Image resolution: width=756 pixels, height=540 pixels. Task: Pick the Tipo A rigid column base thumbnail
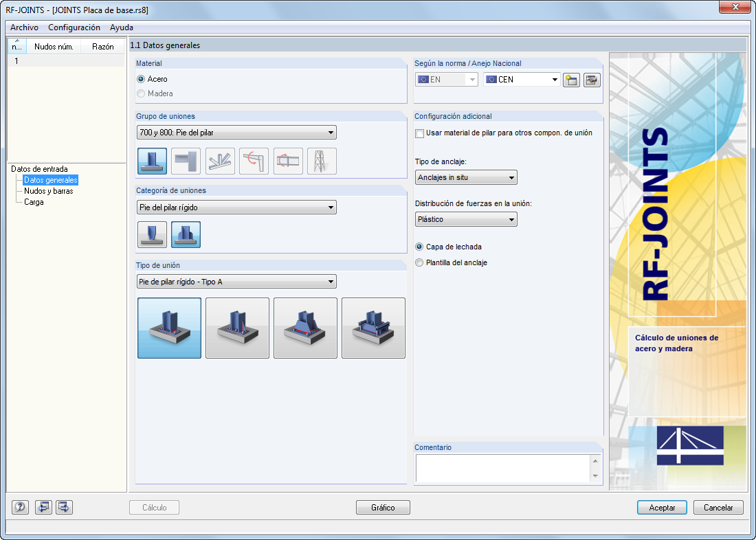coord(169,328)
